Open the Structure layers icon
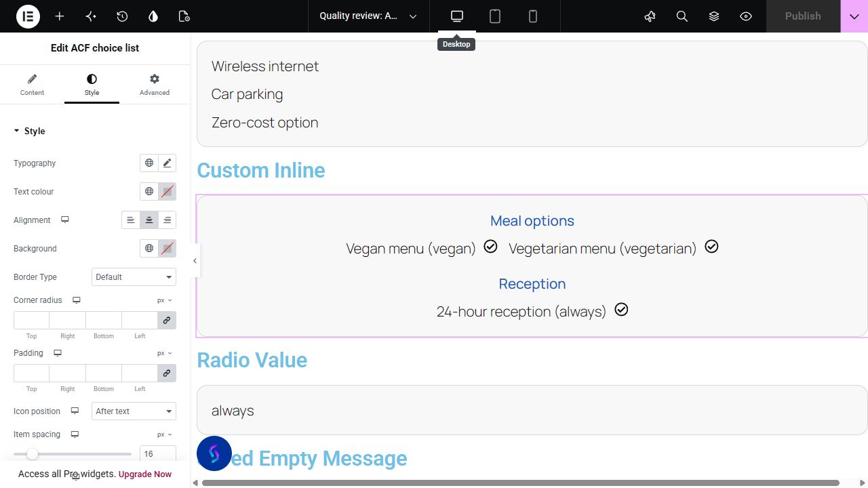The height and width of the screenshot is (488, 868). click(x=714, y=16)
